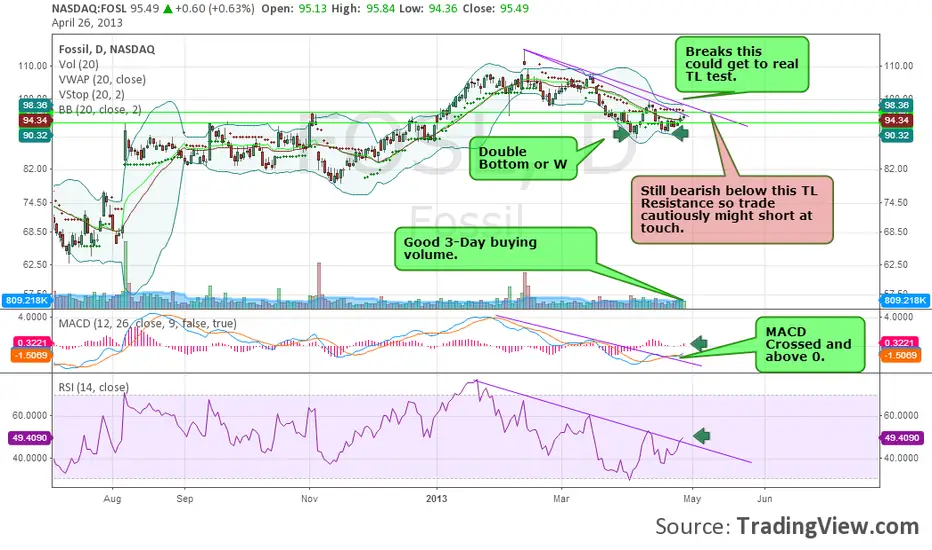Click the Vol (20) indicator legend
Viewport: 932px width, 550px height.
tap(78, 64)
